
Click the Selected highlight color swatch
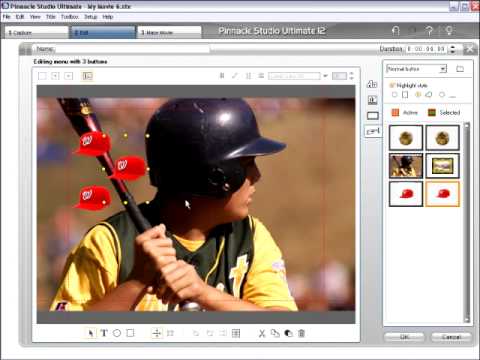(432, 113)
